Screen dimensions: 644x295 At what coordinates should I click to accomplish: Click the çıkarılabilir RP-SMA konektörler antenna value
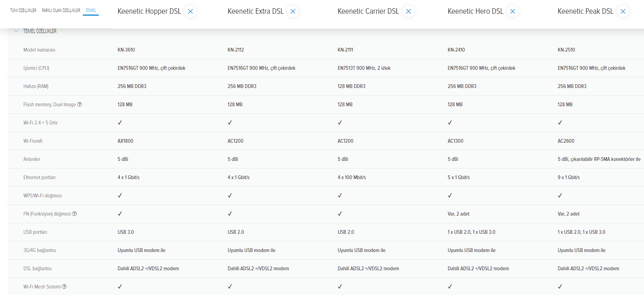pos(599,159)
